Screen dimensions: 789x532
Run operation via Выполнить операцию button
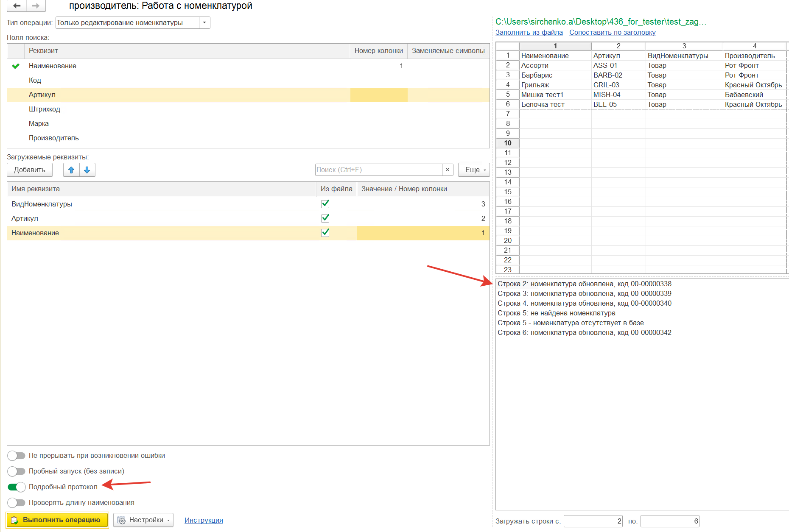[57, 520]
